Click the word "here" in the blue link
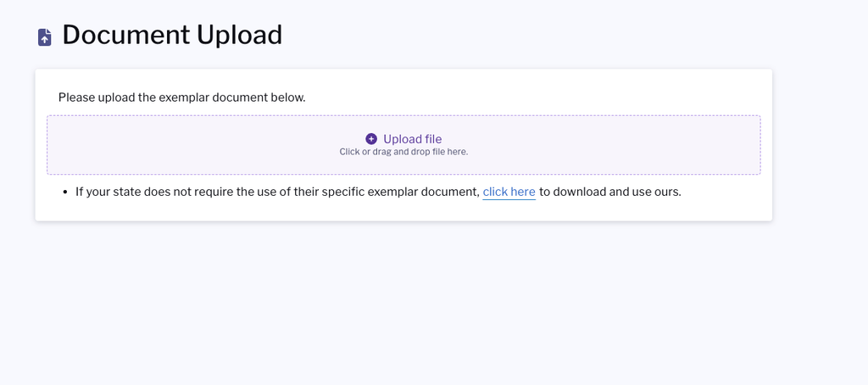868x385 pixels. [x=523, y=192]
